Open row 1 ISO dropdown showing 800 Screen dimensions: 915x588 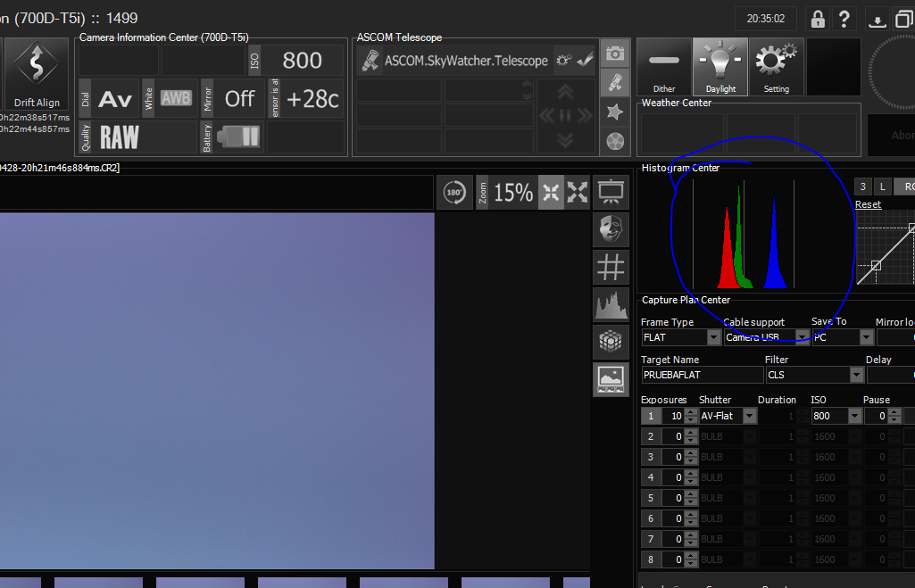point(836,416)
